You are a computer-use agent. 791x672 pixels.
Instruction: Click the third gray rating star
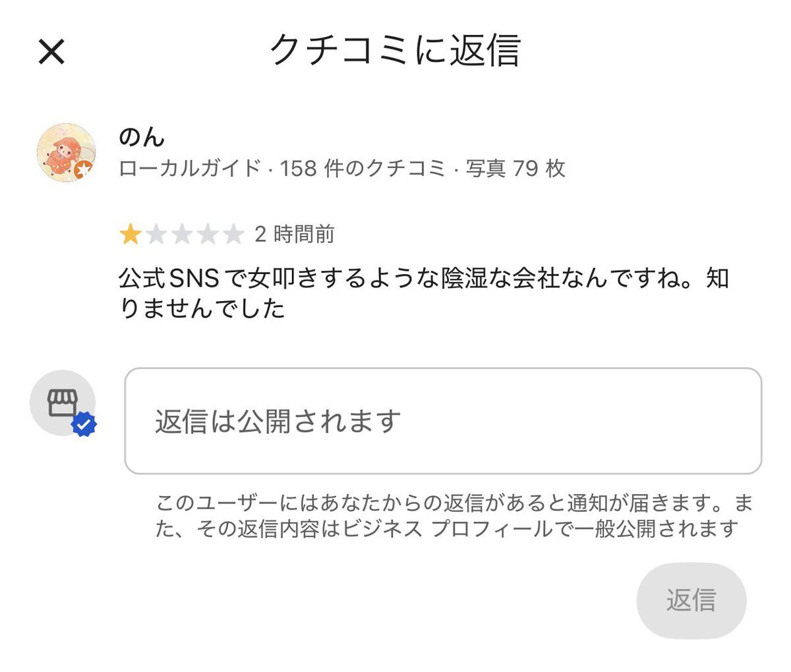pos(181,235)
